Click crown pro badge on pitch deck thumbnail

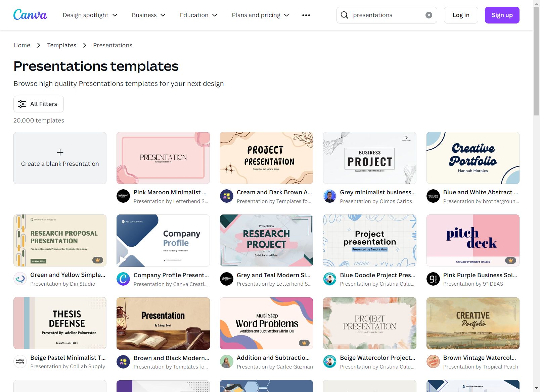click(510, 260)
